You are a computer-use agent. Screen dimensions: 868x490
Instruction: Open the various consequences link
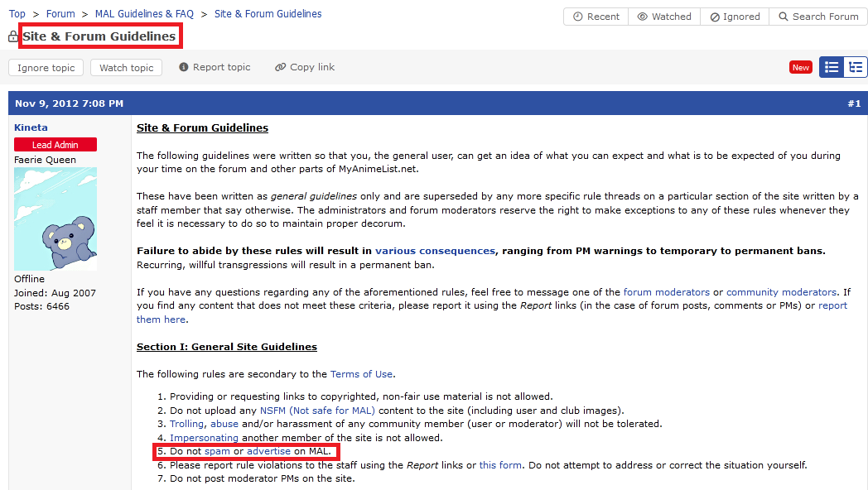435,251
